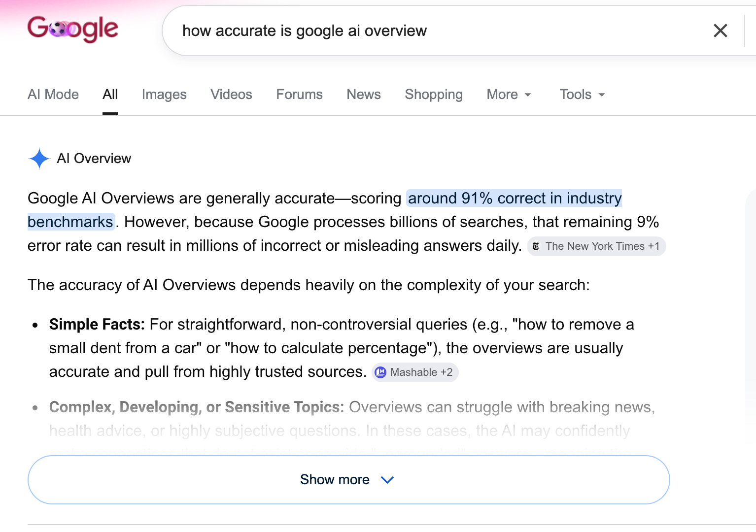
Task: Open the Google doodle logo homepage
Action: tap(73, 29)
